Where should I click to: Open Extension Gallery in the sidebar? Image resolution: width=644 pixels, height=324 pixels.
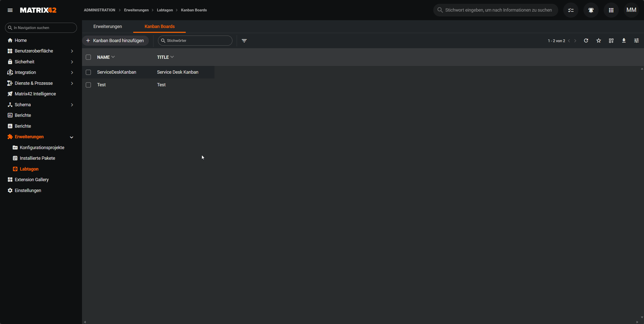coord(32,180)
